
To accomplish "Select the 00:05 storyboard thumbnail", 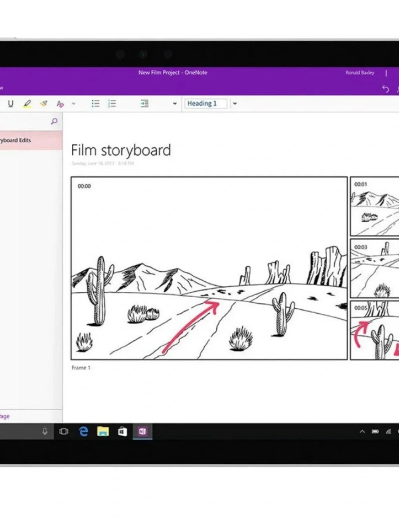I will coord(375,330).
